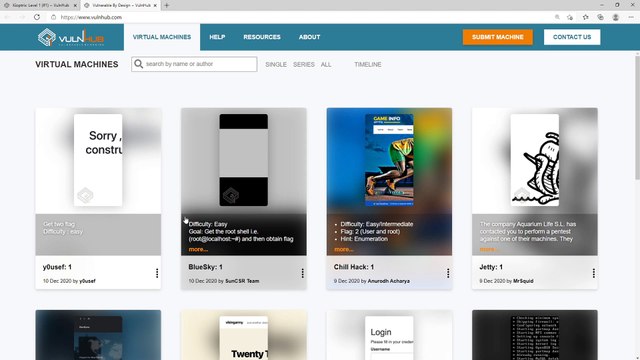
Task: Open the About menu item
Action: point(309,37)
